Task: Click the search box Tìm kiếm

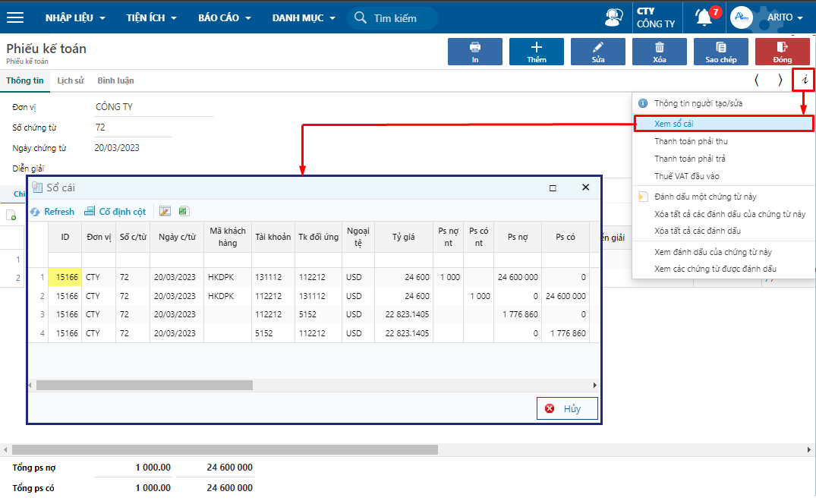Action: click(x=393, y=18)
